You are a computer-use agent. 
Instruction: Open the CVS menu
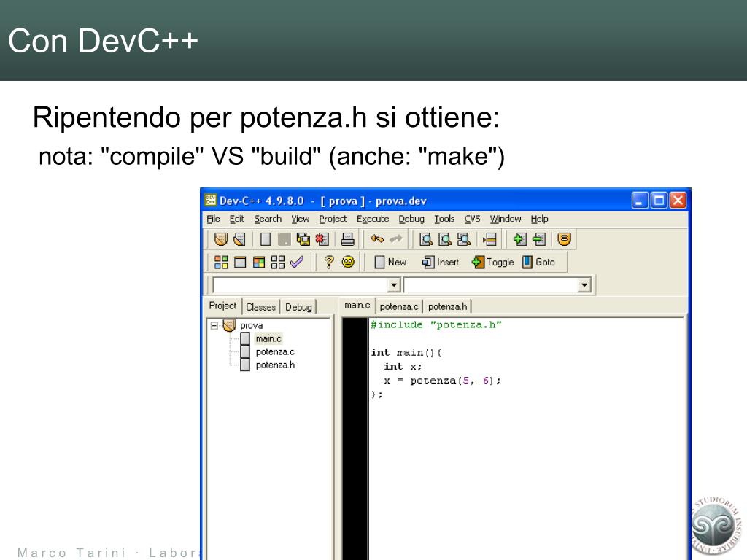pyautogui.click(x=472, y=219)
